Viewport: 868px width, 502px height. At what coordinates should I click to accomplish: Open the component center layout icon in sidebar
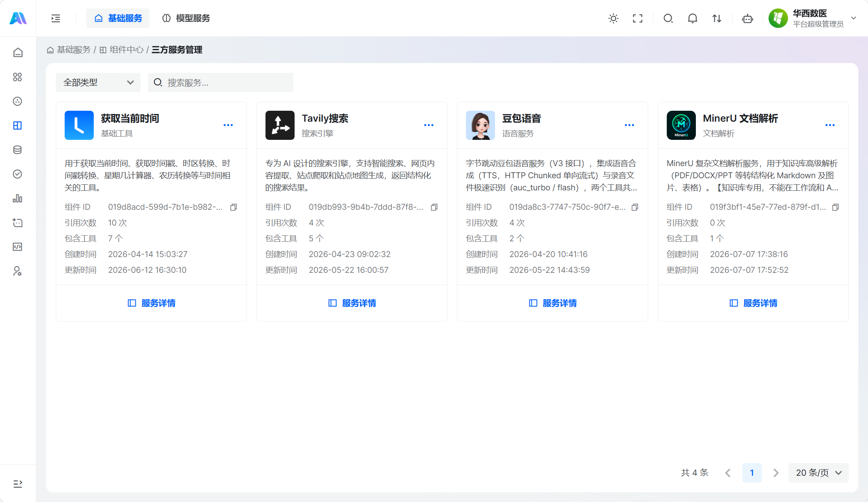pyautogui.click(x=17, y=125)
